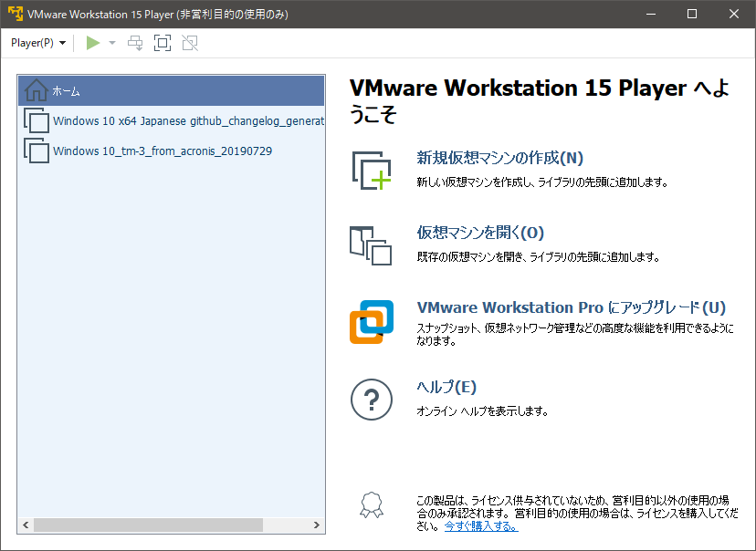This screenshot has width=756, height=551.
Task: Click the license ribbon badge icon
Action: 372,504
